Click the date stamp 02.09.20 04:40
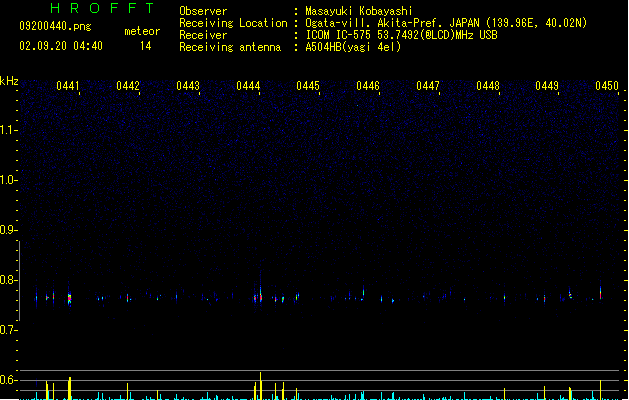The height and width of the screenshot is (400, 629). point(61,46)
